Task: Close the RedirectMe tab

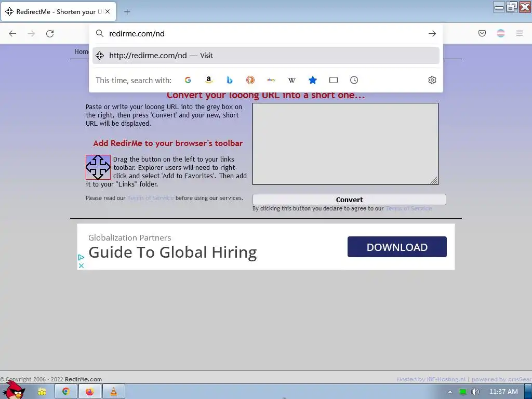Action: 108,11
